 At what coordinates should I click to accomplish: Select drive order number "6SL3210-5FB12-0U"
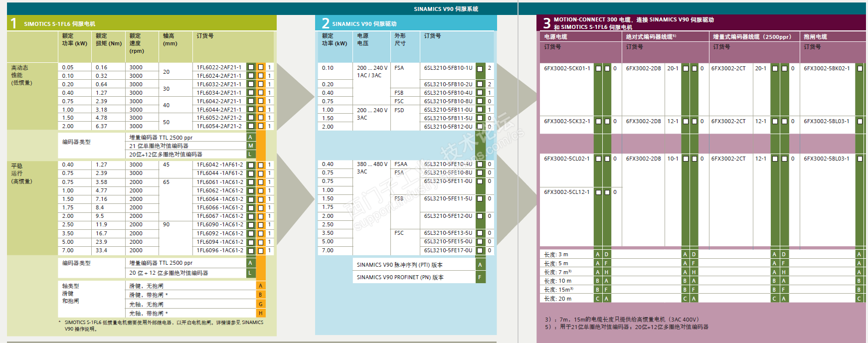tap(448, 127)
